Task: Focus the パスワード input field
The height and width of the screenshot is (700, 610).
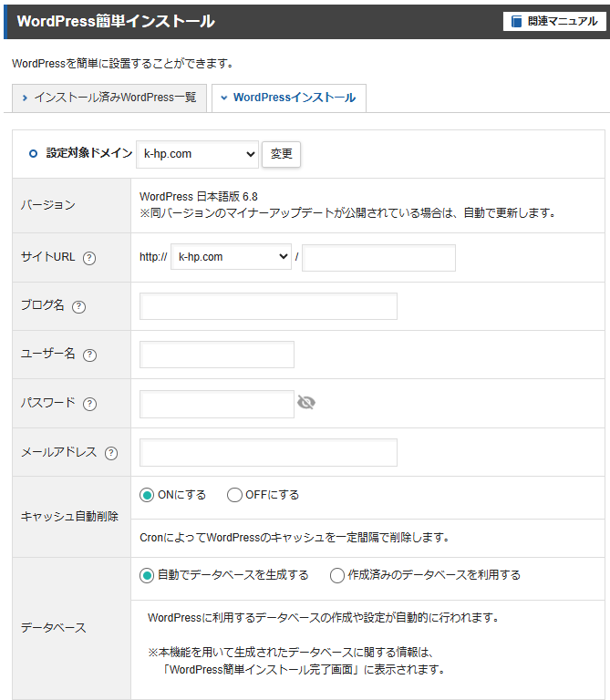Action: click(217, 404)
